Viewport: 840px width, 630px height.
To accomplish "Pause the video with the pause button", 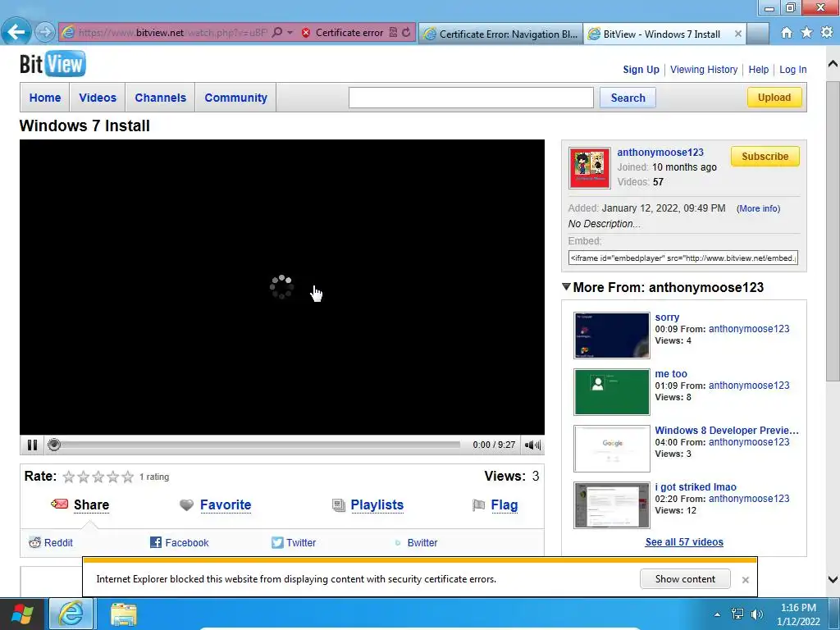I will (32, 445).
